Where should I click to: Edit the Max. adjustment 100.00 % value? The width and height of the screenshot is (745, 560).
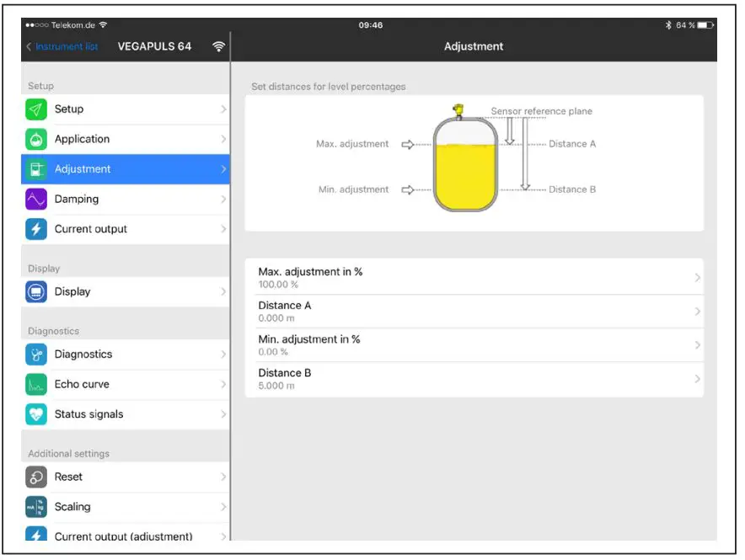(278, 285)
